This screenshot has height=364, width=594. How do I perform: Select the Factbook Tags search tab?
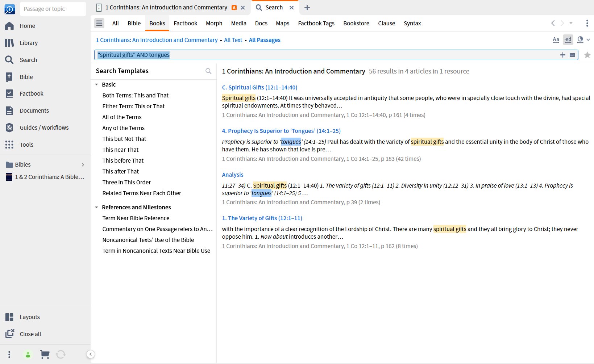click(x=316, y=23)
